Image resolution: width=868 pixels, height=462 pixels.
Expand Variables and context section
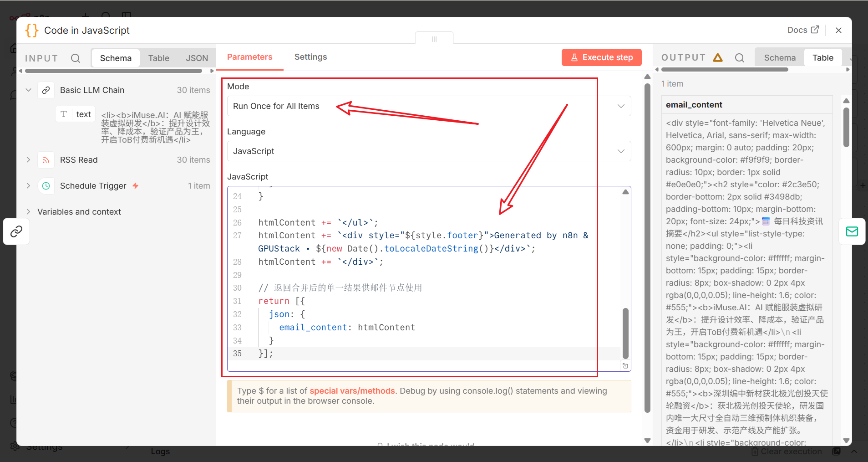(28, 212)
